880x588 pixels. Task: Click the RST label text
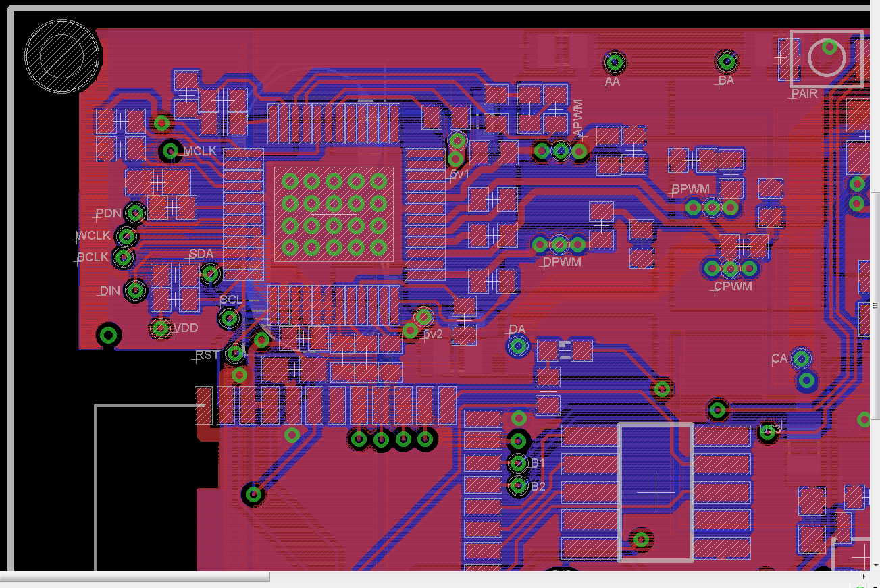pyautogui.click(x=207, y=355)
